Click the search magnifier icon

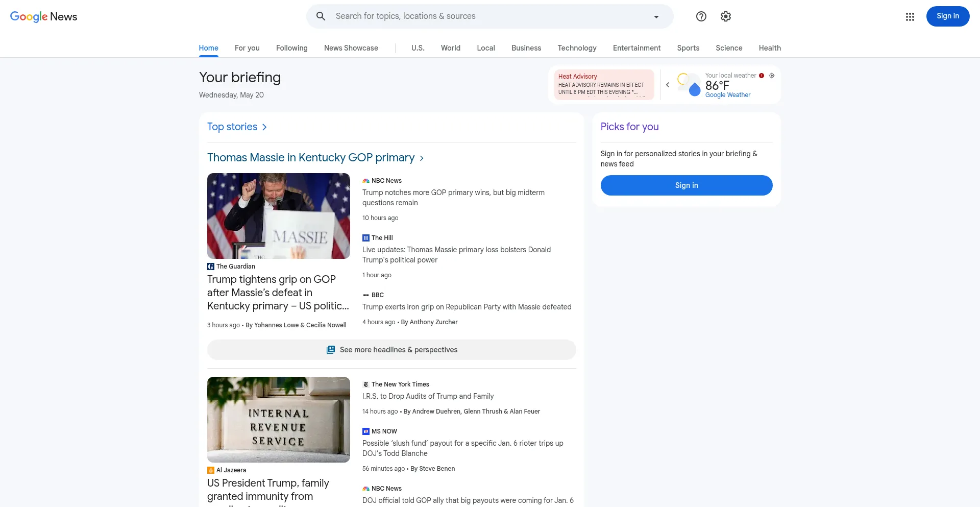[321, 16]
